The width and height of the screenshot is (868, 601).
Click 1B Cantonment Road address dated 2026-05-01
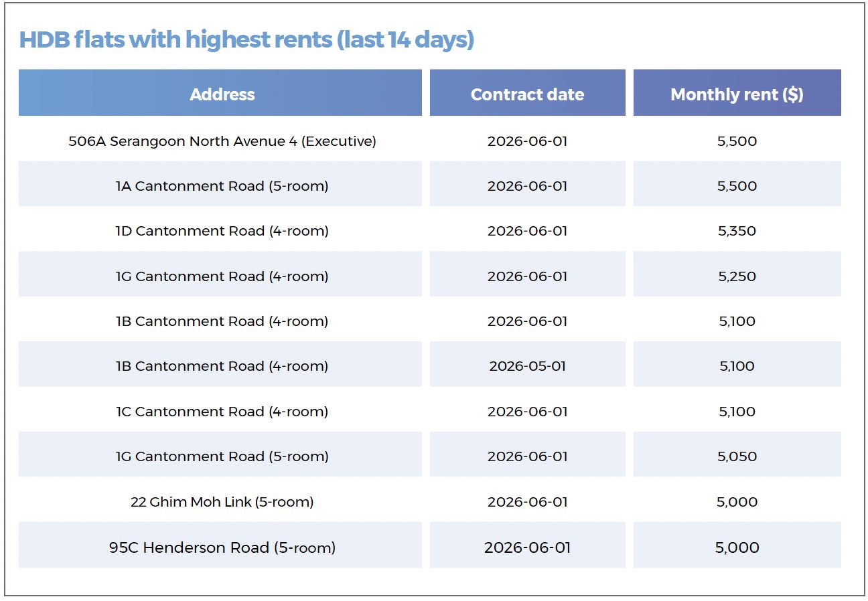point(222,366)
